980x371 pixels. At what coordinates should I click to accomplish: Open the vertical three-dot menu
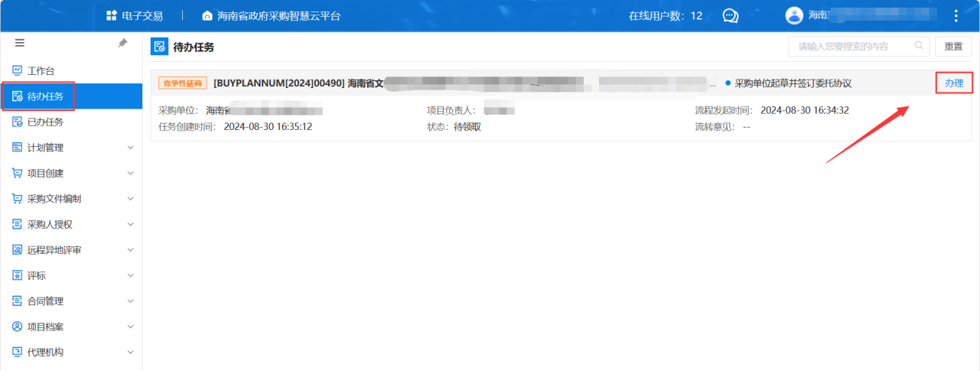pyautogui.click(x=956, y=16)
